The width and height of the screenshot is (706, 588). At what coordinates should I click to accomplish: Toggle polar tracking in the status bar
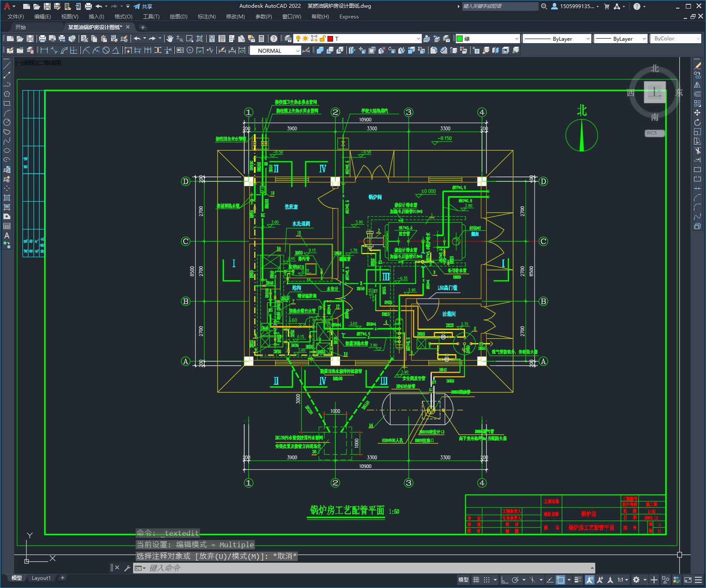click(515, 580)
